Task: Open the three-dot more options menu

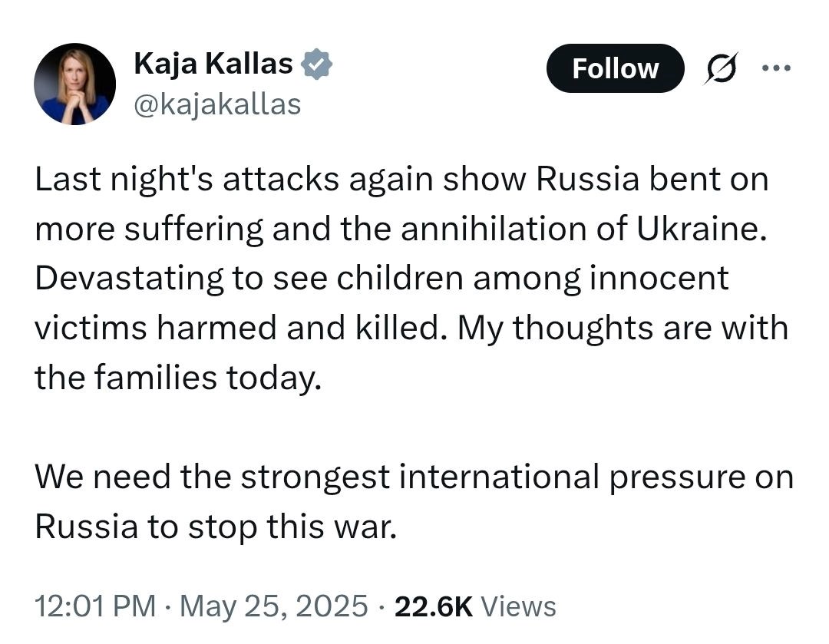Action: click(775, 68)
